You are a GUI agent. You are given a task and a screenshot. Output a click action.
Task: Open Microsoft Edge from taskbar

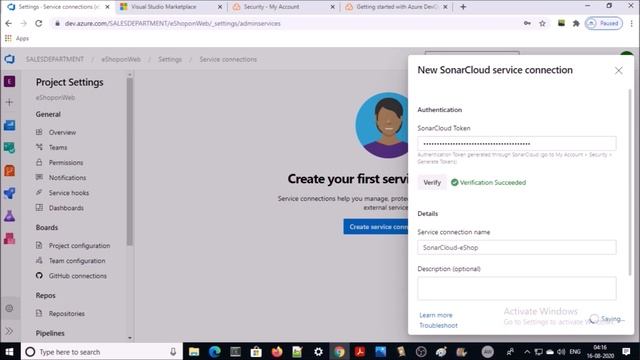click(215, 351)
